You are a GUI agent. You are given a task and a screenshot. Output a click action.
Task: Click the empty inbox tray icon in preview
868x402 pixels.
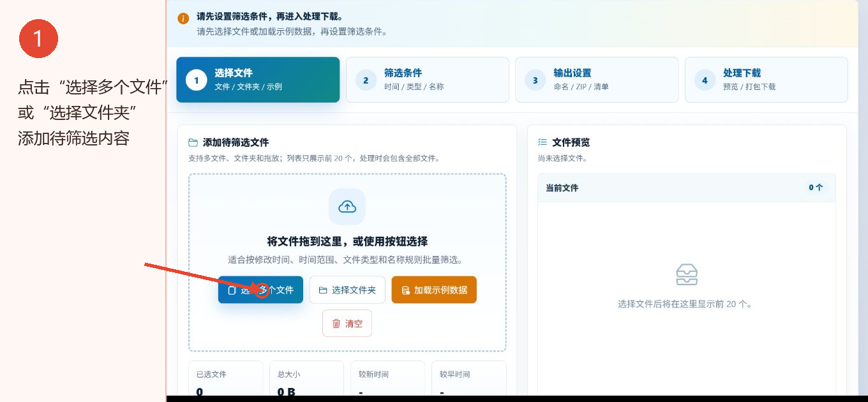(x=687, y=275)
